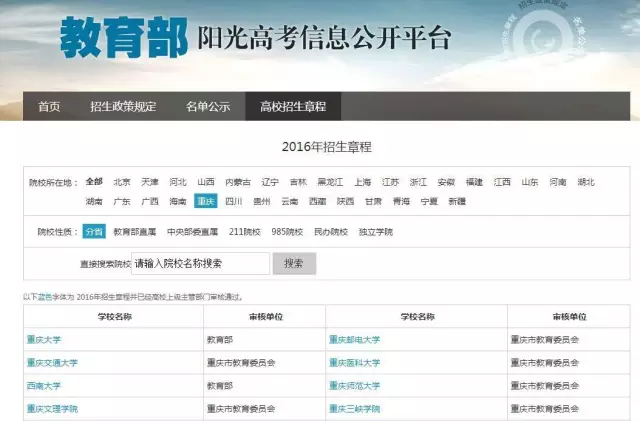Select 浙江 province filter
This screenshot has height=421, width=640.
coord(418,182)
